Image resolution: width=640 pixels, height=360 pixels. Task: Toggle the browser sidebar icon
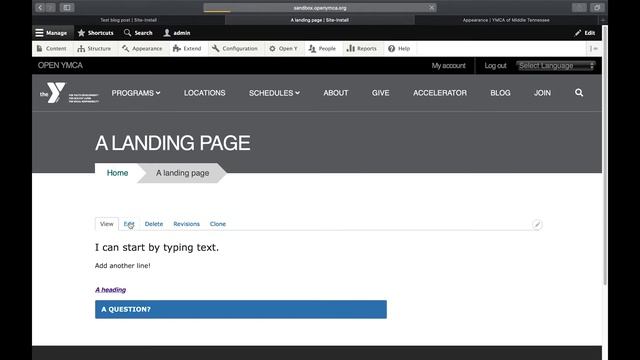point(67,7)
